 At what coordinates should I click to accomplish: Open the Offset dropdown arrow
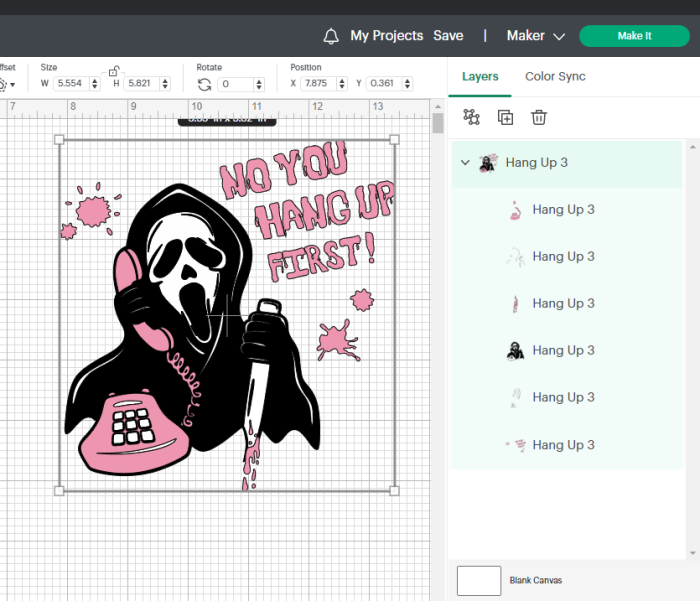point(12,85)
